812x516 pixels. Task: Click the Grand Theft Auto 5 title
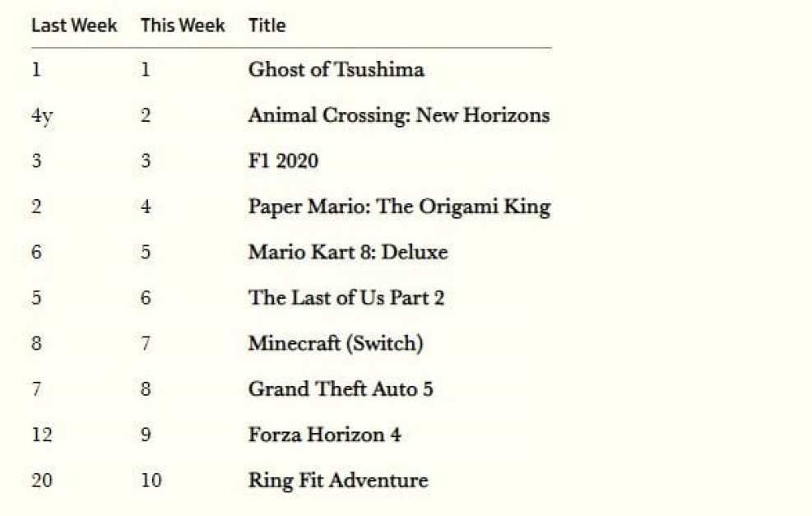341,388
